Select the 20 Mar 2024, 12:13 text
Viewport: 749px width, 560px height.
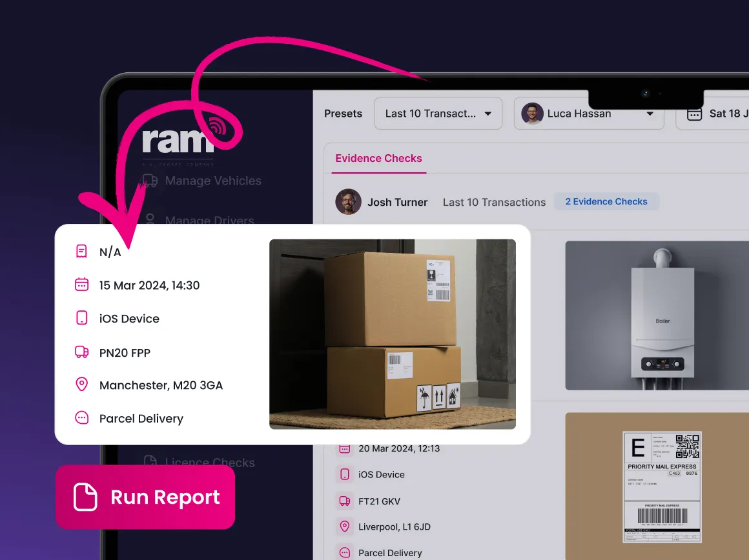coord(399,449)
